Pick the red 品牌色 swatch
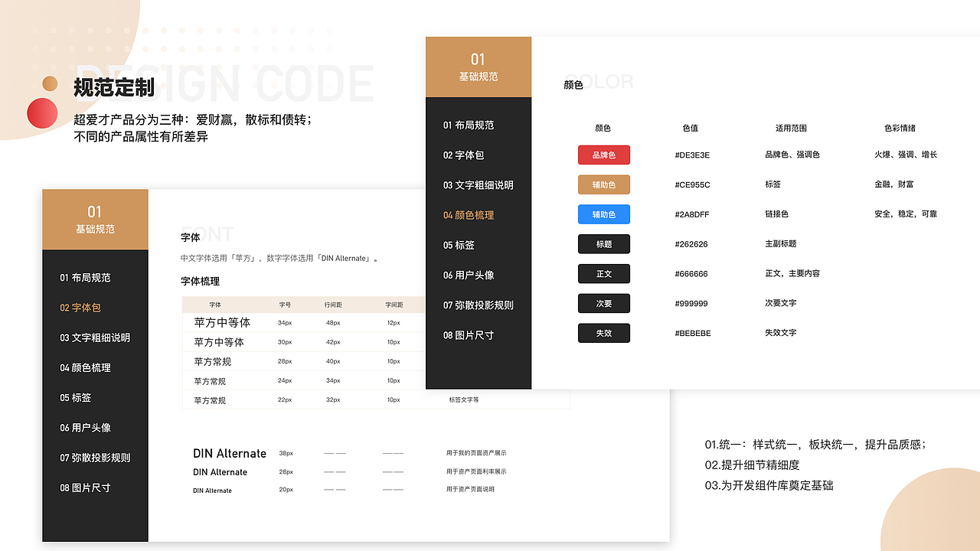Screen dimensions: 980x551 [603, 155]
